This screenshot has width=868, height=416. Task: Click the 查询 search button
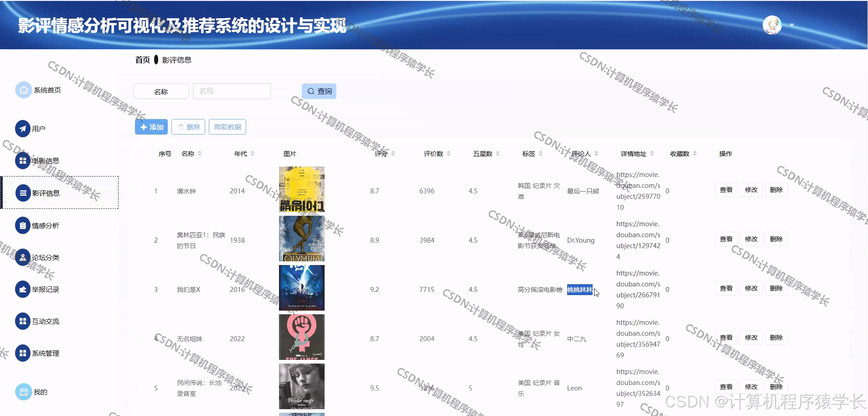pos(319,91)
